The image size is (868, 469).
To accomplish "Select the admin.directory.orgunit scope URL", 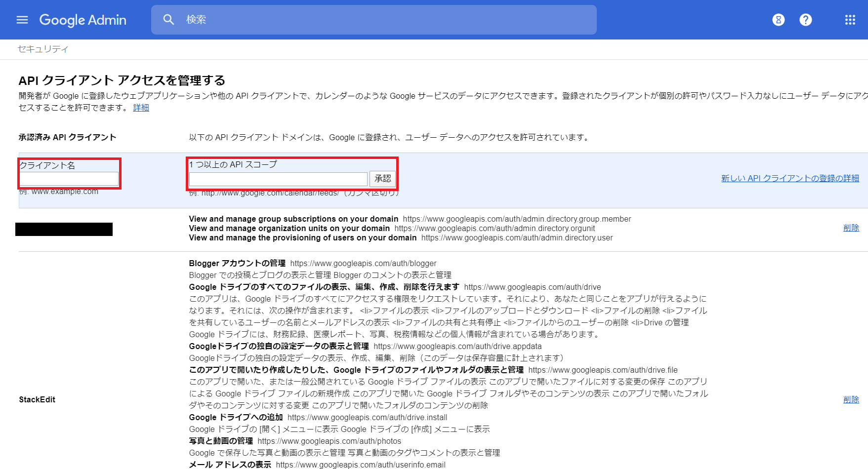I will [495, 228].
